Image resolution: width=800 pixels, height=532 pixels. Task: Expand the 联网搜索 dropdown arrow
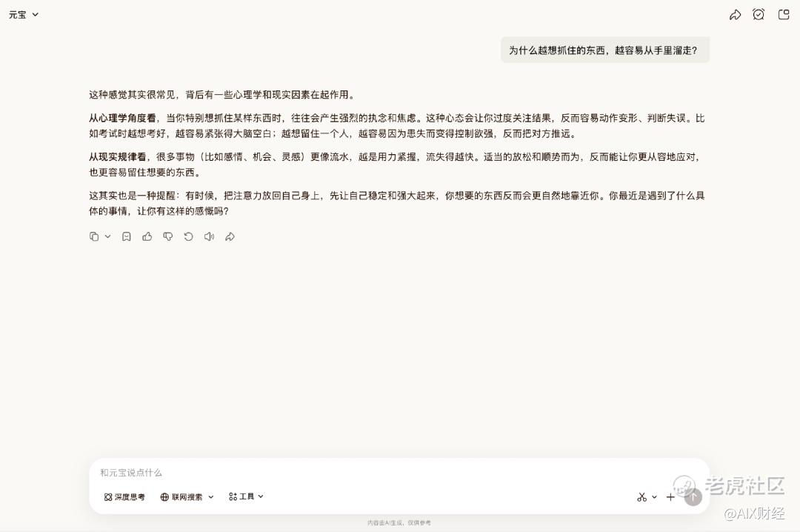210,496
